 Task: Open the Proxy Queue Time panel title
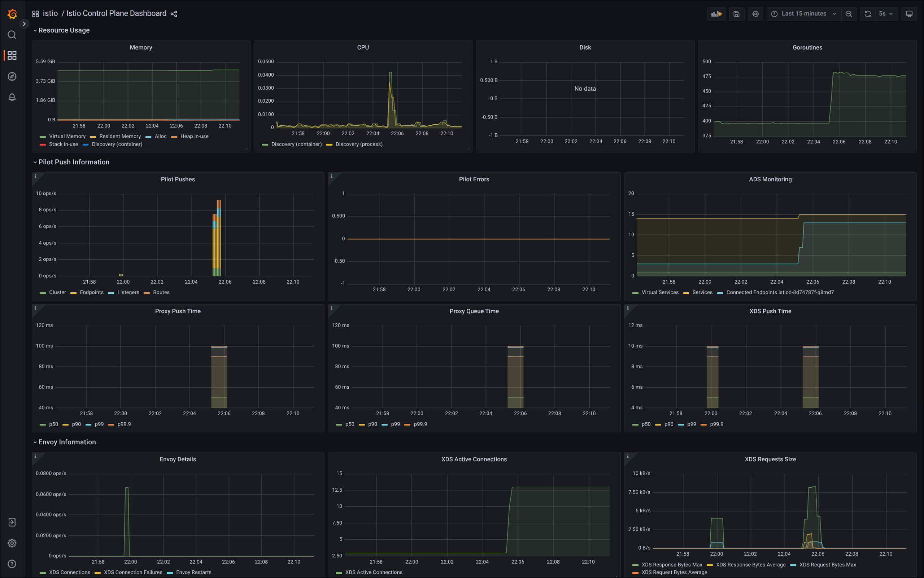click(474, 311)
